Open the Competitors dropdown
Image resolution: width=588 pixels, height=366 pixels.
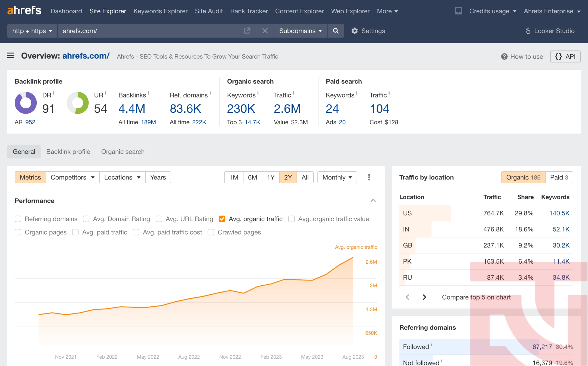coord(72,177)
